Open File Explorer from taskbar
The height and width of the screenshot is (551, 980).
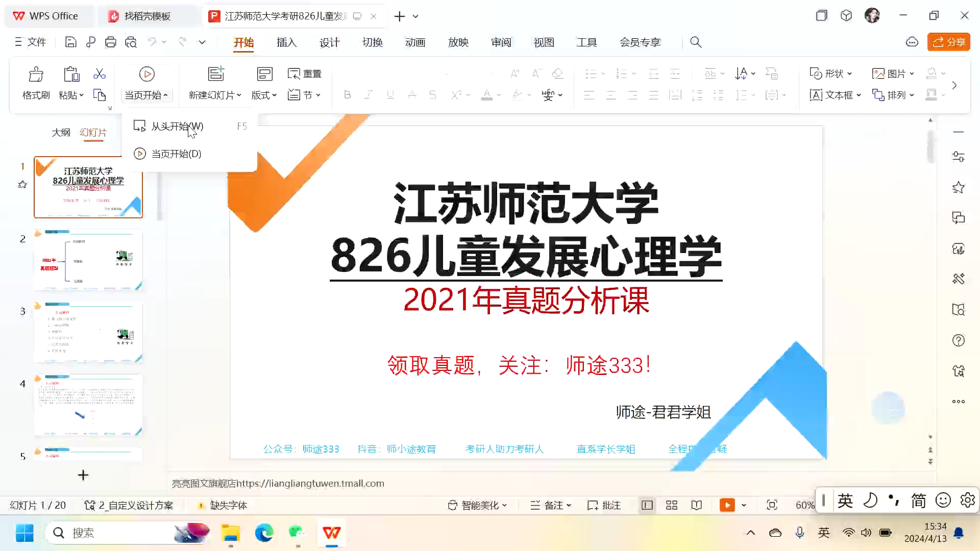(x=231, y=533)
